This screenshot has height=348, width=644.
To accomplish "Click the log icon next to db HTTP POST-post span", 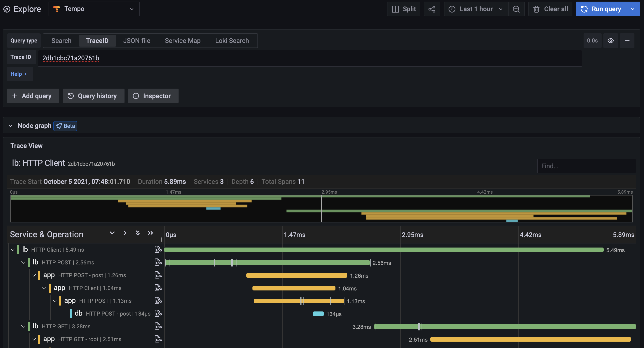I will (158, 313).
